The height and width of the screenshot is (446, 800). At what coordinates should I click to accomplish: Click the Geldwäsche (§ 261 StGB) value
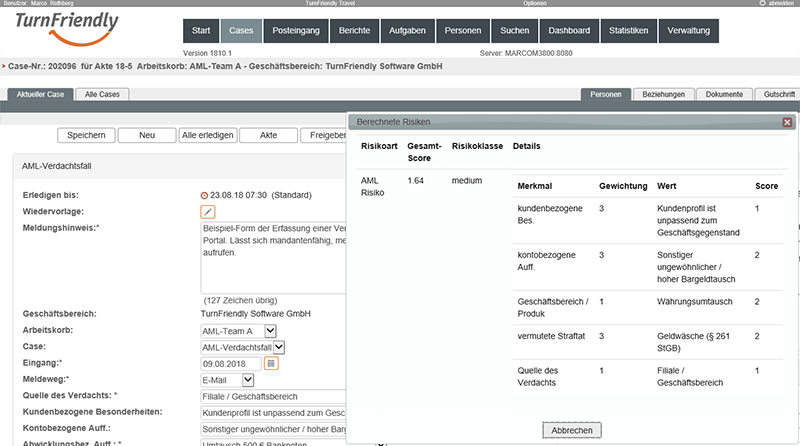[x=693, y=342]
